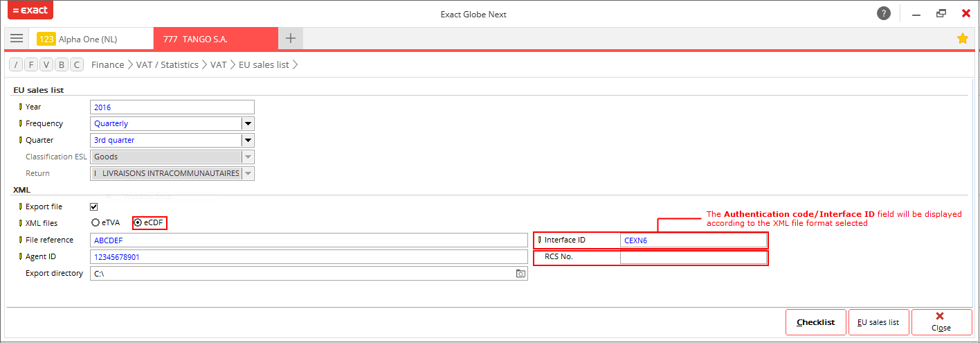Click the empty RCS No. field
The height and width of the screenshot is (343, 980).
693,257
